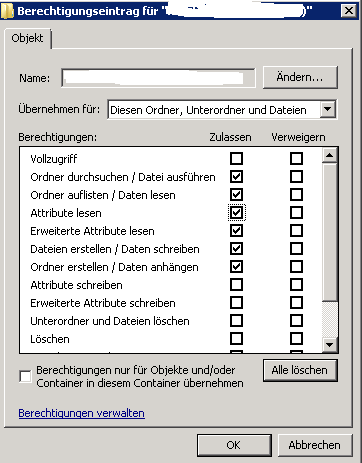Viewport: 362px width, 463px height.
Task: Click the Ändern... button
Action: (300, 77)
